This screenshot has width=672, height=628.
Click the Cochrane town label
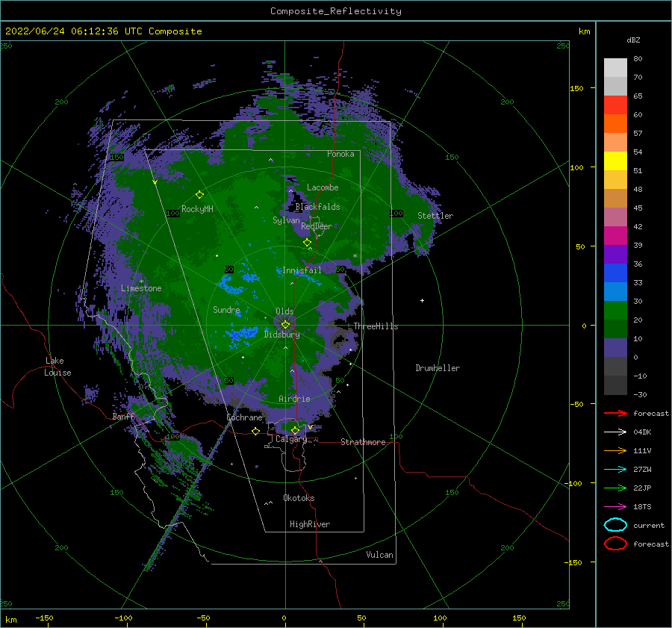tap(244, 417)
